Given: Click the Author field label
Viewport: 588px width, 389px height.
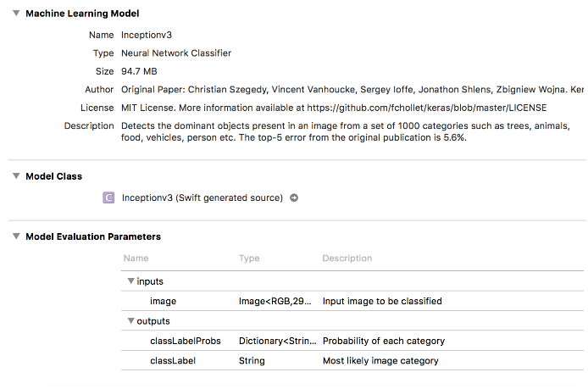Looking at the screenshot, I should point(99,90).
